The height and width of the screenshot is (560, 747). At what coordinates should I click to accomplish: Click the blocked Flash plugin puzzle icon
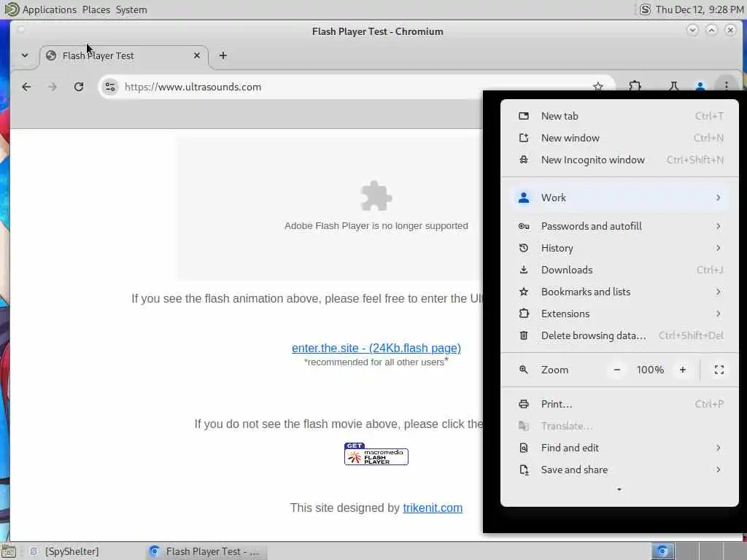(x=376, y=195)
